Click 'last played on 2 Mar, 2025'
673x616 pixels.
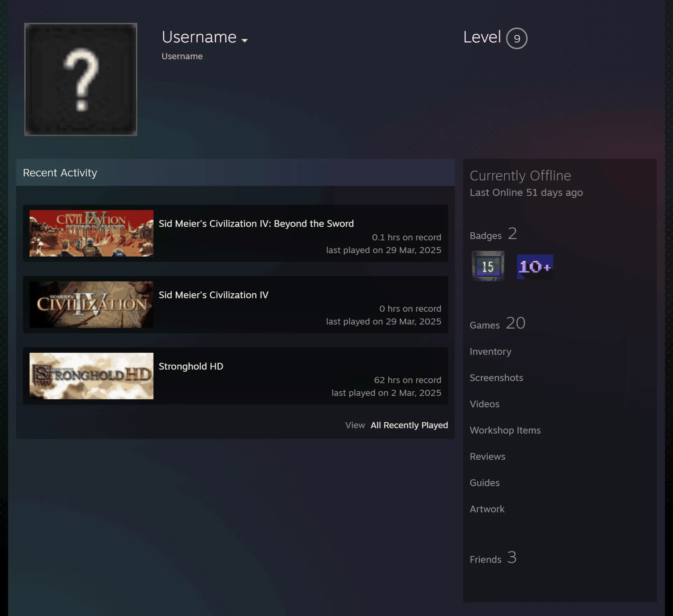(x=386, y=393)
